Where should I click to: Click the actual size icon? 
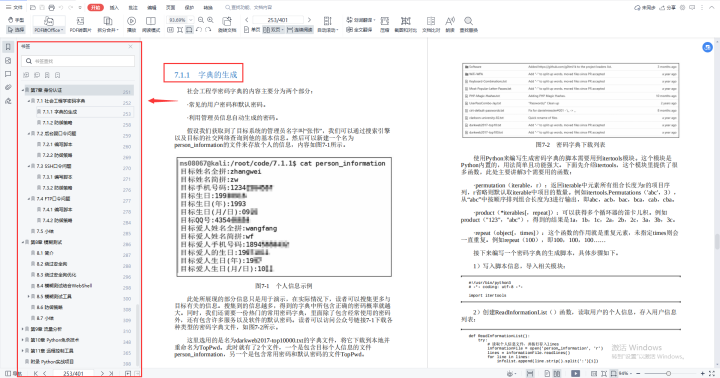tap(170, 30)
